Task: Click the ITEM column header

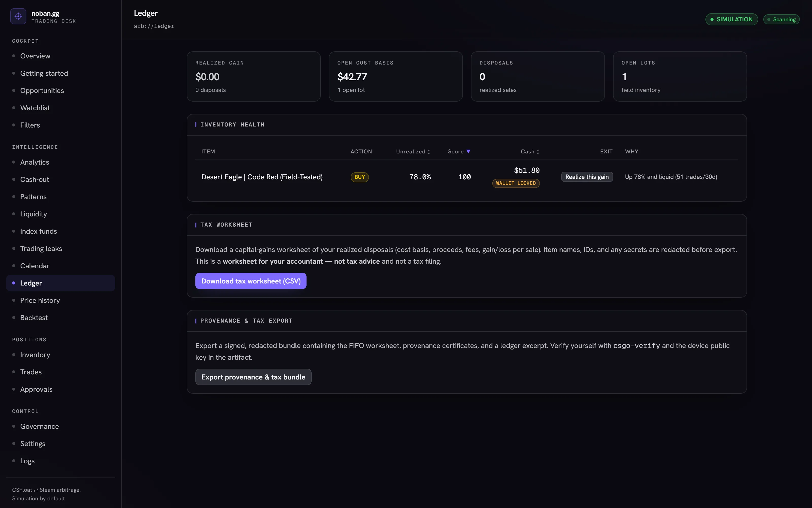Action: [x=208, y=152]
